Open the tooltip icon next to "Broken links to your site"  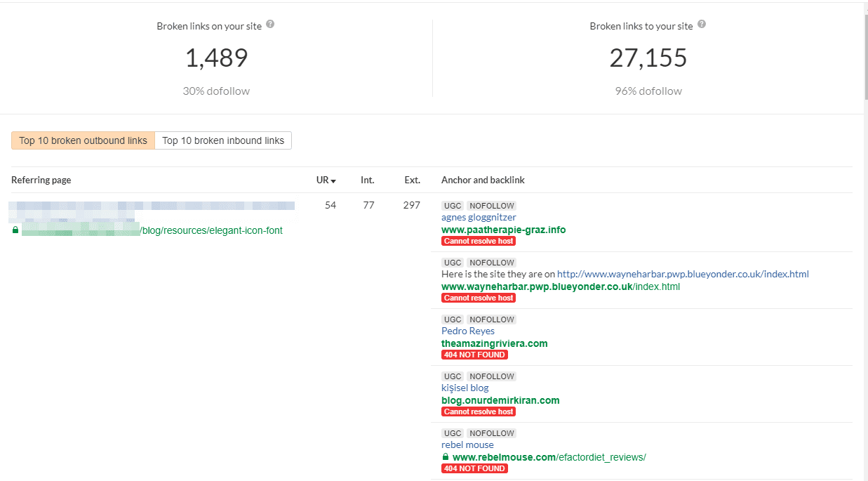700,25
